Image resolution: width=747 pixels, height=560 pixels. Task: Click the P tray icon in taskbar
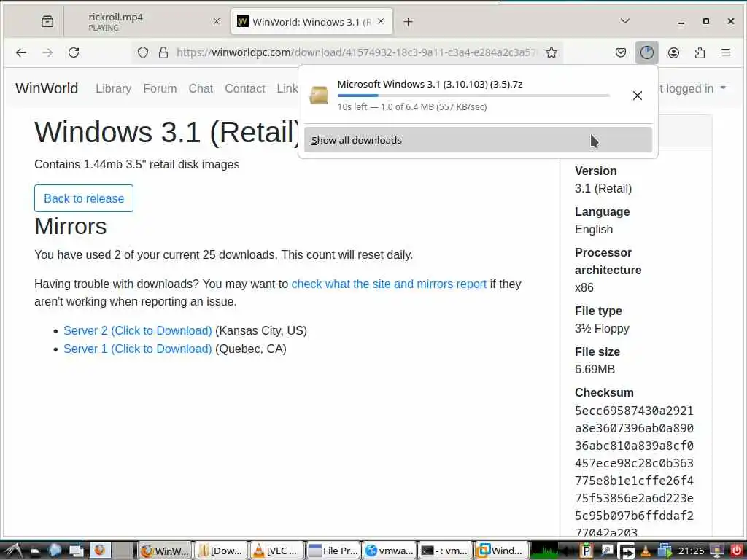click(x=587, y=551)
